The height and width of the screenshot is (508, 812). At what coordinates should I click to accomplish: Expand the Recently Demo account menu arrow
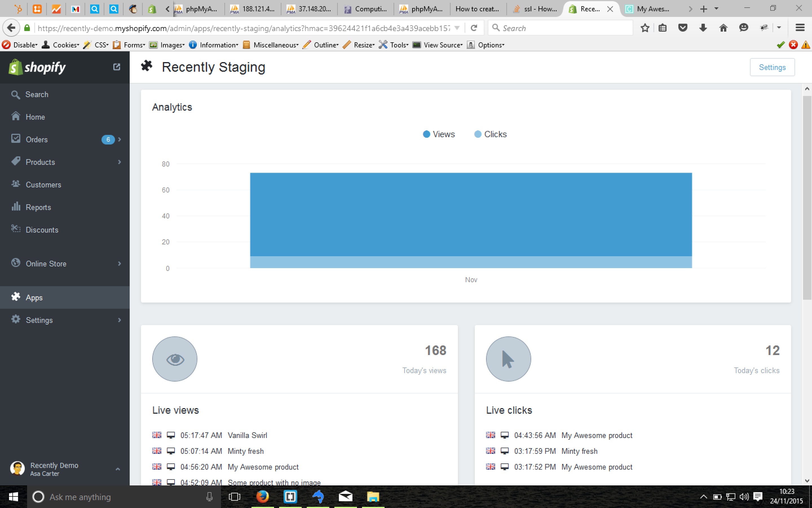[x=118, y=469]
